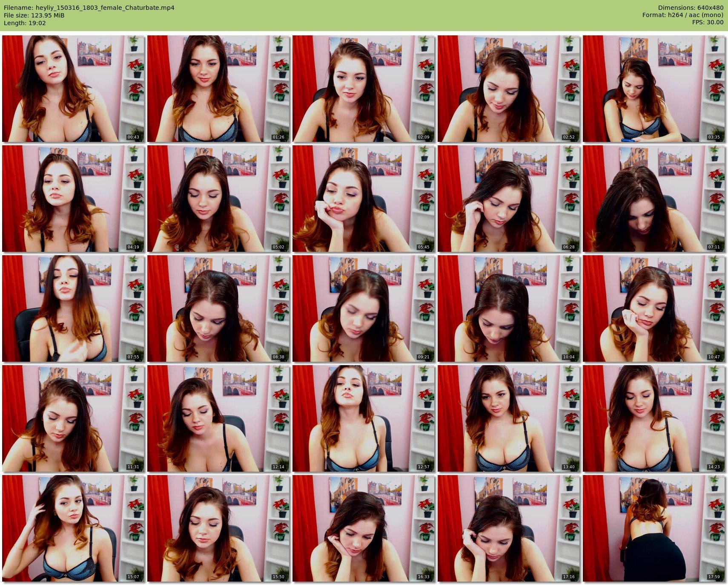Screen dimensions: 728x585
Task: Open the thumbnail marked 14:23
Action: (x=654, y=418)
